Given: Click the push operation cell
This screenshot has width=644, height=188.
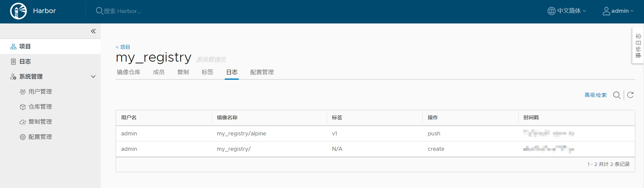Looking at the screenshot, I should pos(434,134).
